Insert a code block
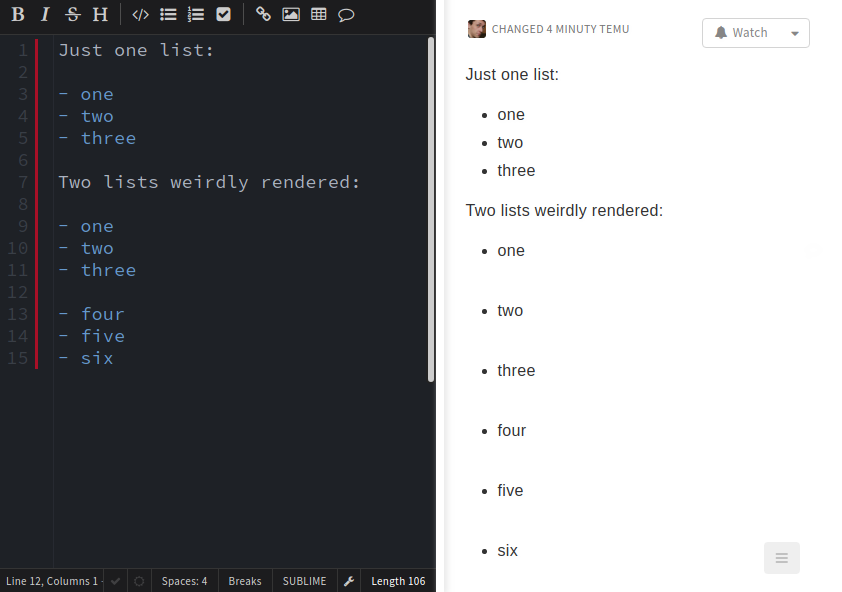This screenshot has height=592, width=842. tap(140, 14)
